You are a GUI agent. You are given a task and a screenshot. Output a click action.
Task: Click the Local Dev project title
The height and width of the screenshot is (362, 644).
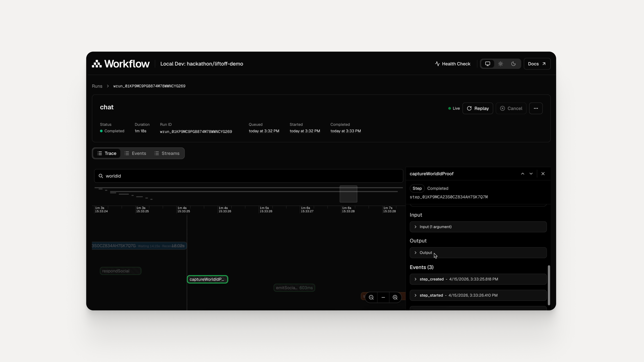202,64
